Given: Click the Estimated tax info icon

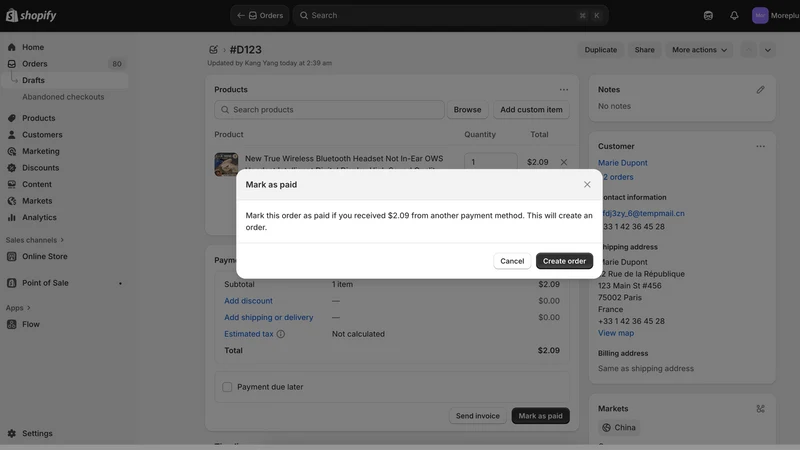Looking at the screenshot, I should click(281, 334).
